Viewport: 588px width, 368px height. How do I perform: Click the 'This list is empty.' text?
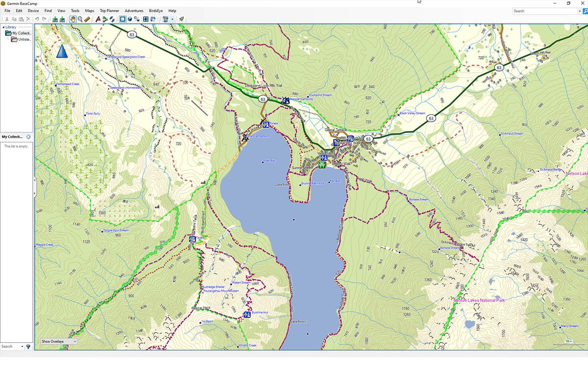(16, 146)
